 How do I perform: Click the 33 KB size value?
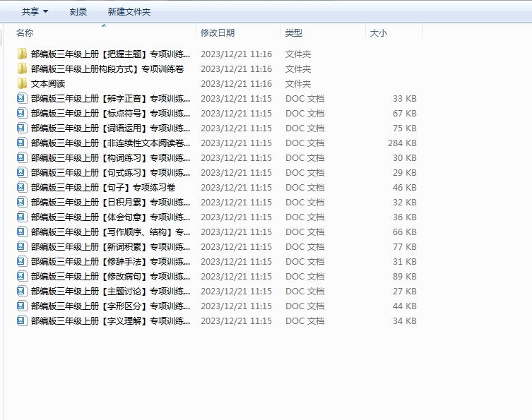pos(404,98)
